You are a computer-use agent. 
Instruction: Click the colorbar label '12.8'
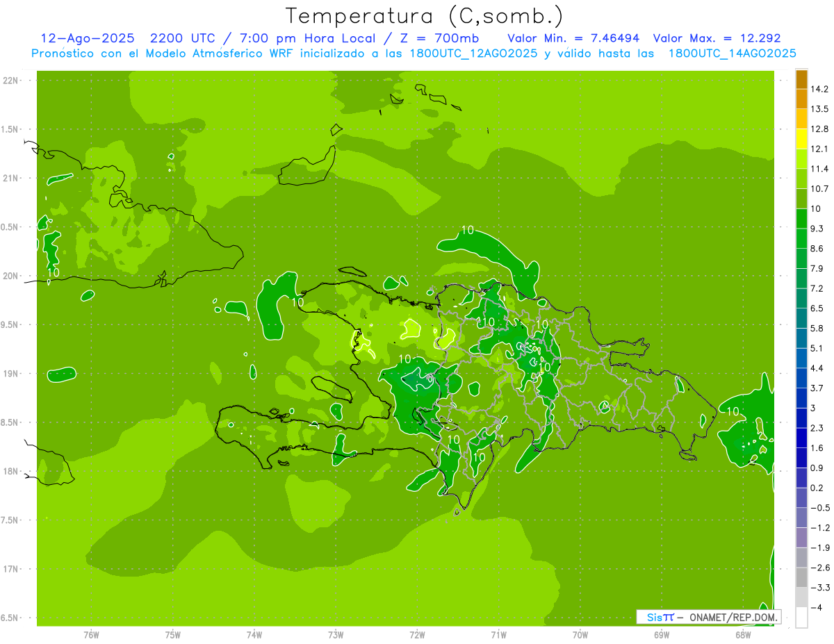820,129
